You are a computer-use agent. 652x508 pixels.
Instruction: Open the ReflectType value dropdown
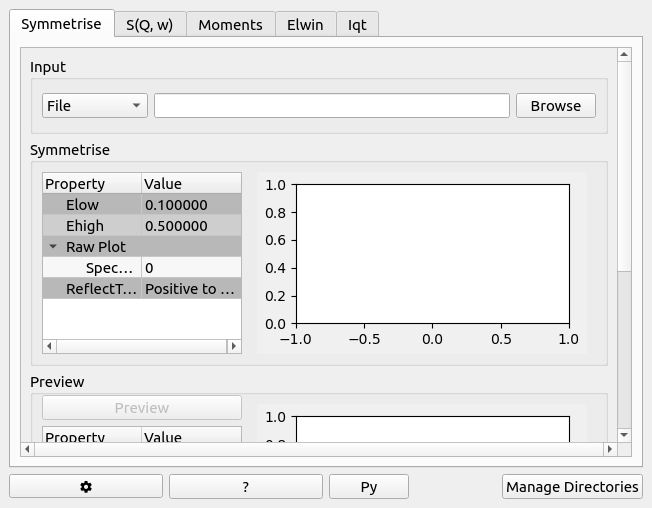coord(190,289)
